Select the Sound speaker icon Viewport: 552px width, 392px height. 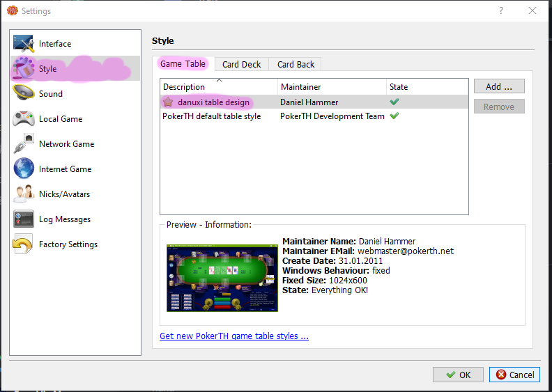coord(24,94)
